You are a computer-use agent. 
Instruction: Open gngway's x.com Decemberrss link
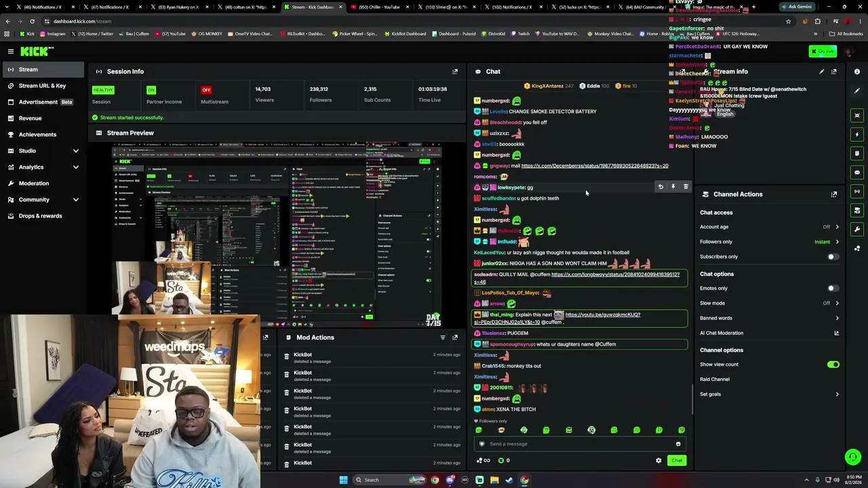tap(595, 165)
